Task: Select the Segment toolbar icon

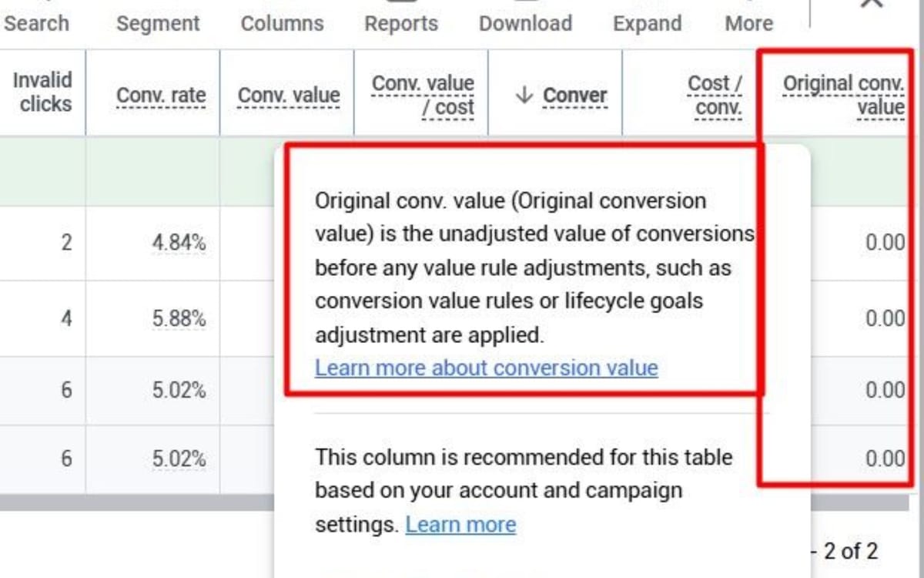Action: (157, 23)
